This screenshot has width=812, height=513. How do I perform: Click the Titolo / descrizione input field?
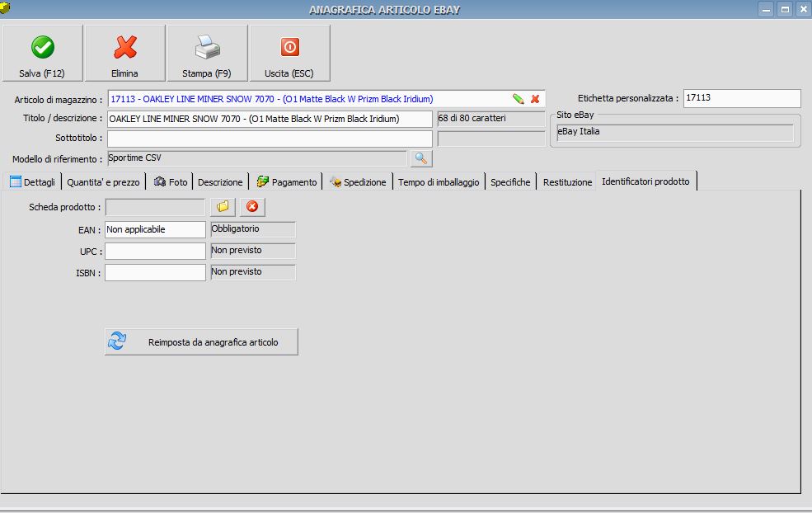click(270, 119)
